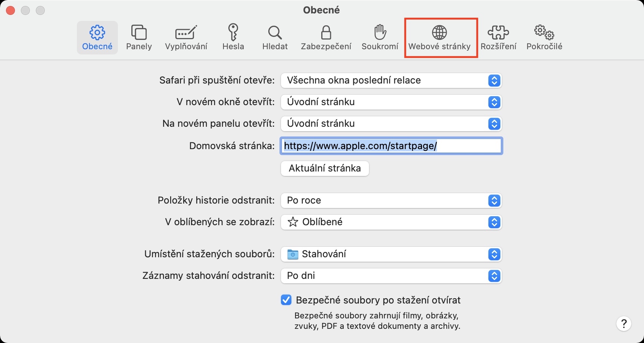Open the V novém okně otevřít dropdown
The height and width of the screenshot is (343, 644).
(x=391, y=102)
